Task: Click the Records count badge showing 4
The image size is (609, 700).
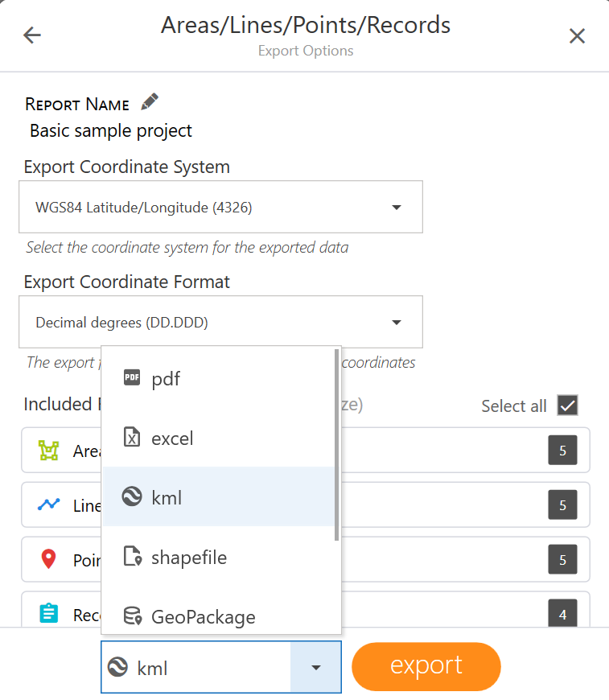Action: [x=562, y=614]
